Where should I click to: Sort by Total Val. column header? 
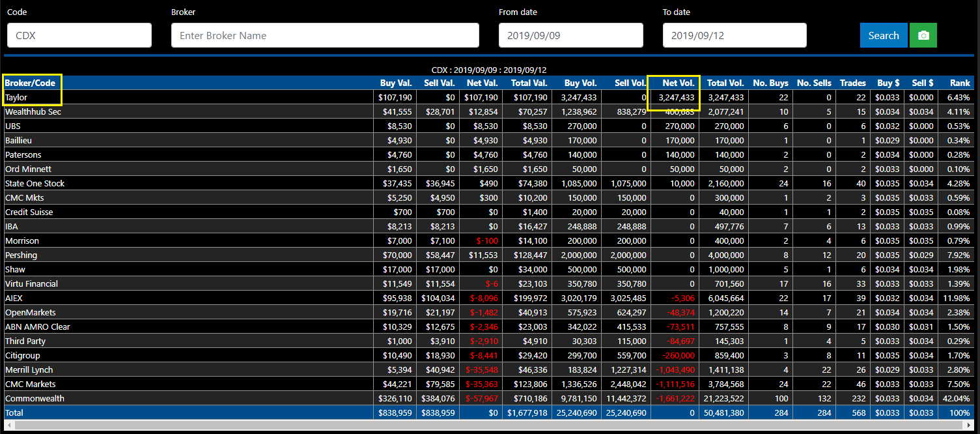[x=528, y=83]
